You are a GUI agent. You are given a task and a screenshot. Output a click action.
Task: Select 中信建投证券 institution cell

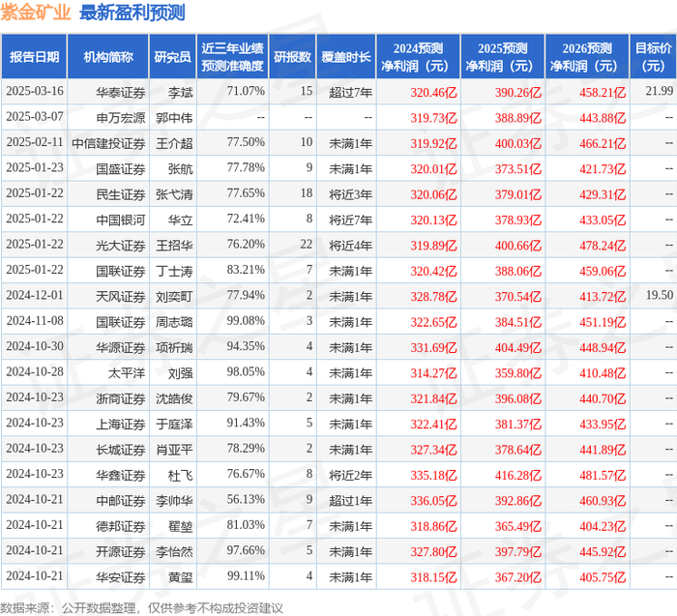tap(108, 143)
